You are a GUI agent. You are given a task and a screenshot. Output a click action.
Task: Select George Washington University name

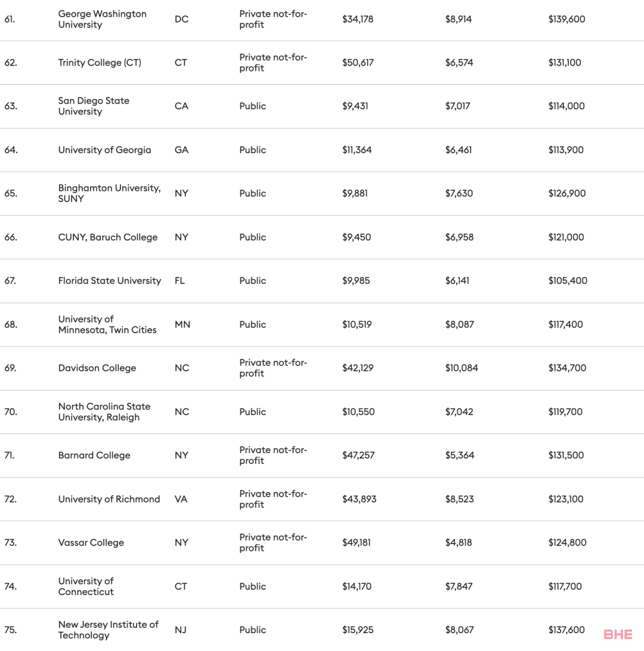pos(102,19)
